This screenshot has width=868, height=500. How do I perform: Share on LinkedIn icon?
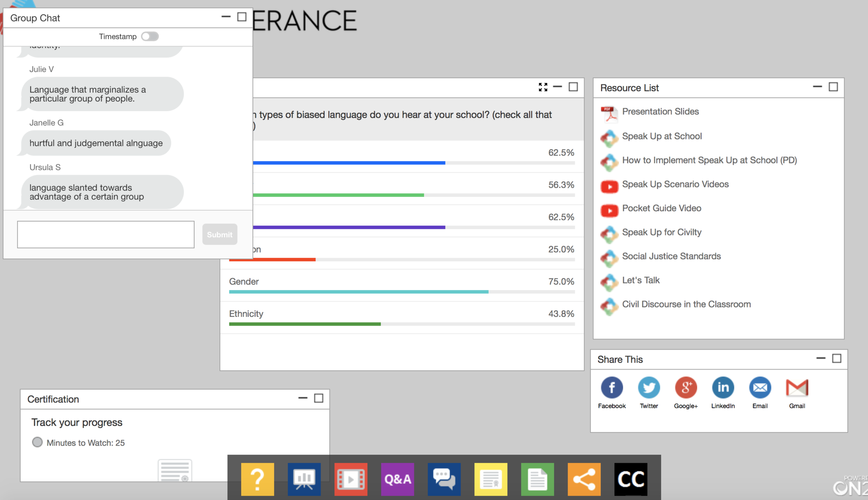723,388
